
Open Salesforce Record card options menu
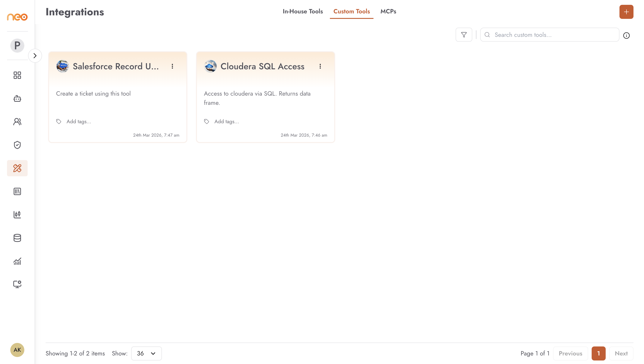tap(172, 66)
